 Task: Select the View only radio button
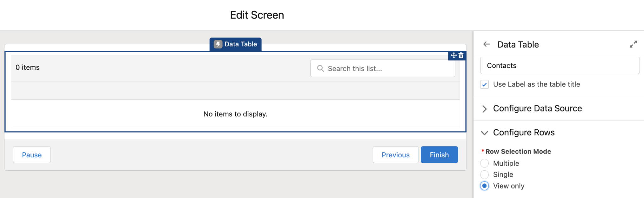tap(485, 186)
